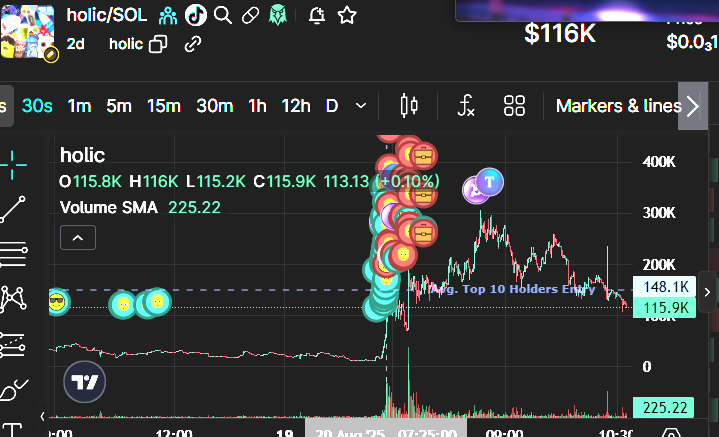Select the forecasting position tool

[x=13, y=345]
